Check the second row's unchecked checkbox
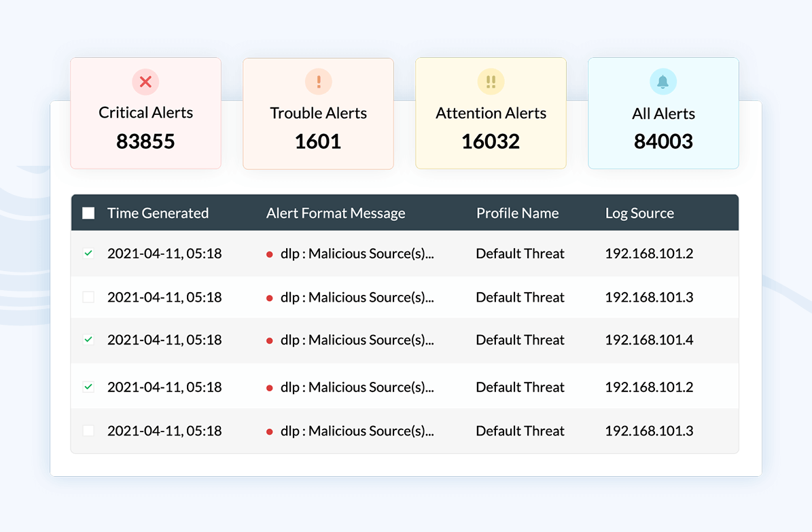 coord(88,297)
